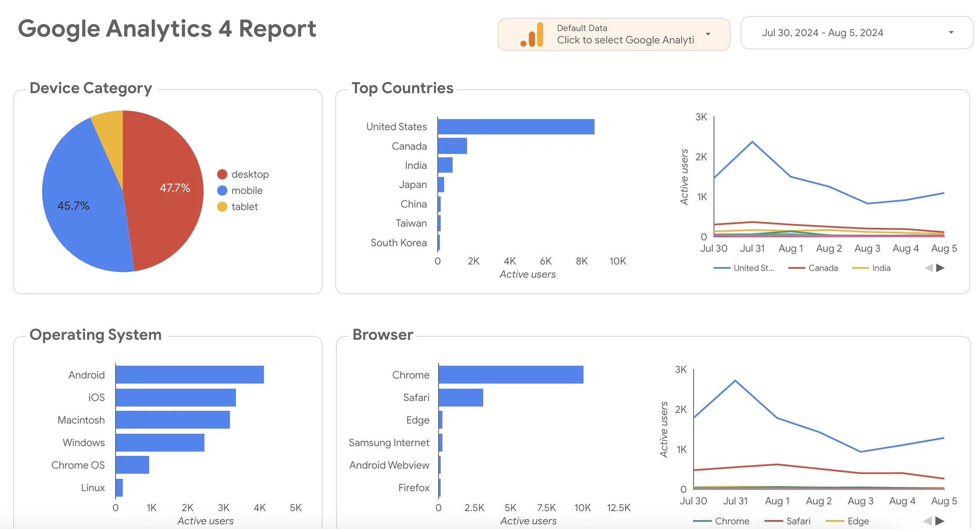
Task: Click the Android Webview browser label
Action: (389, 465)
